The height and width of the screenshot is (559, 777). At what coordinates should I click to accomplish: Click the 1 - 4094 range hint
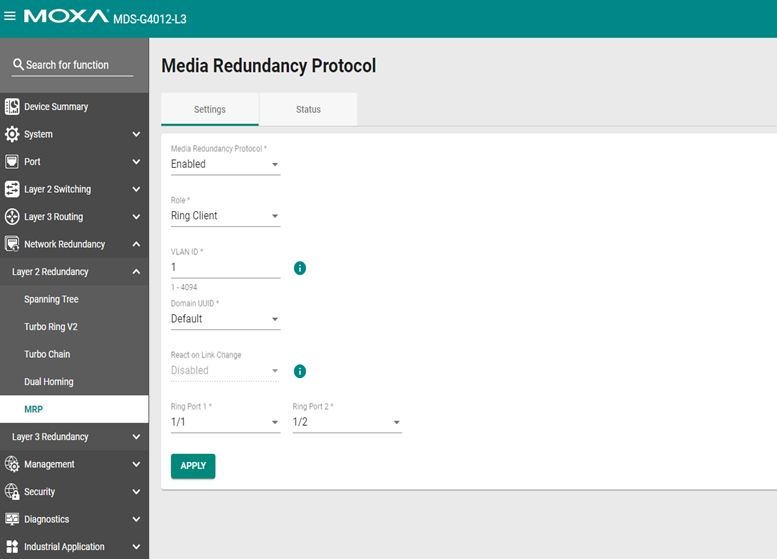(184, 287)
